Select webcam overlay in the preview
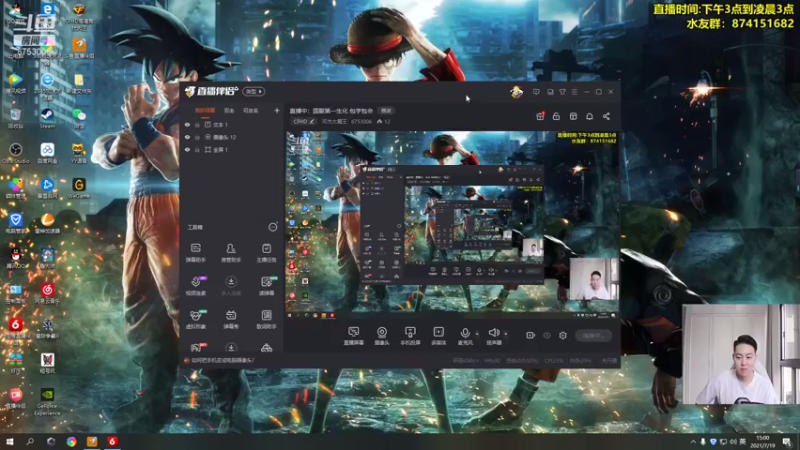This screenshot has width=800, height=450. coord(594,279)
